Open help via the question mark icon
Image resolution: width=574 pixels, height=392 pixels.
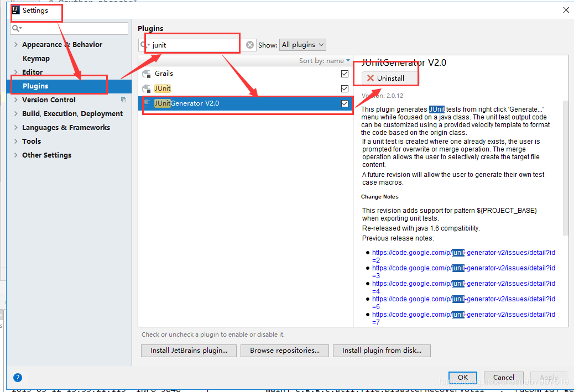tap(18, 378)
